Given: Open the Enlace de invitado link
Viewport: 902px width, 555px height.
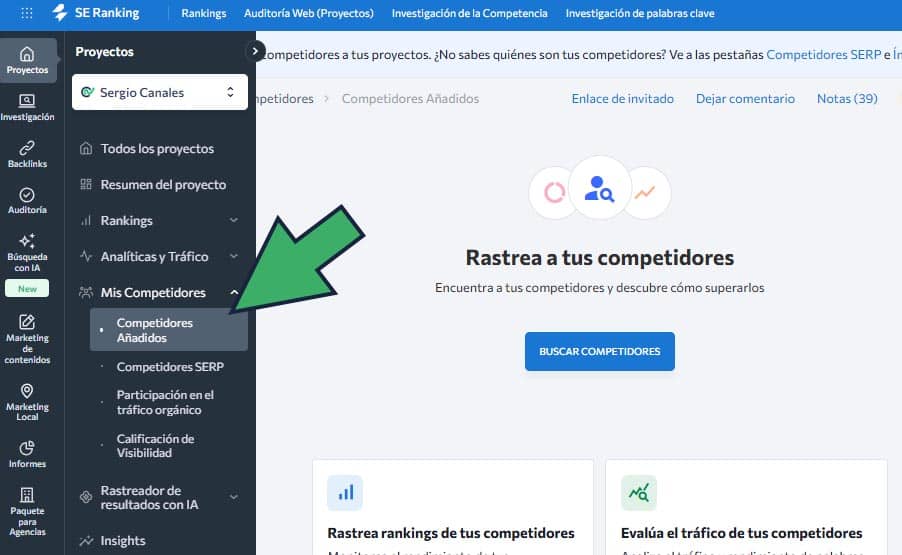Looking at the screenshot, I should (x=622, y=99).
